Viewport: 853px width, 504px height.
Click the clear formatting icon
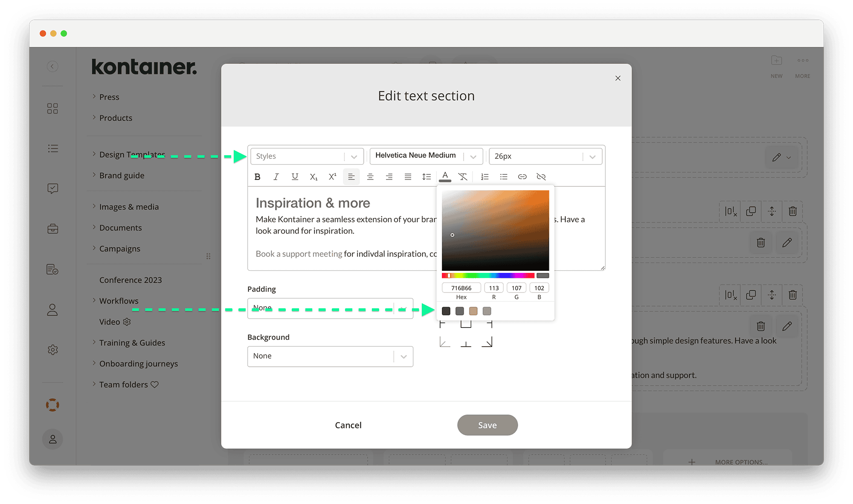point(463,177)
